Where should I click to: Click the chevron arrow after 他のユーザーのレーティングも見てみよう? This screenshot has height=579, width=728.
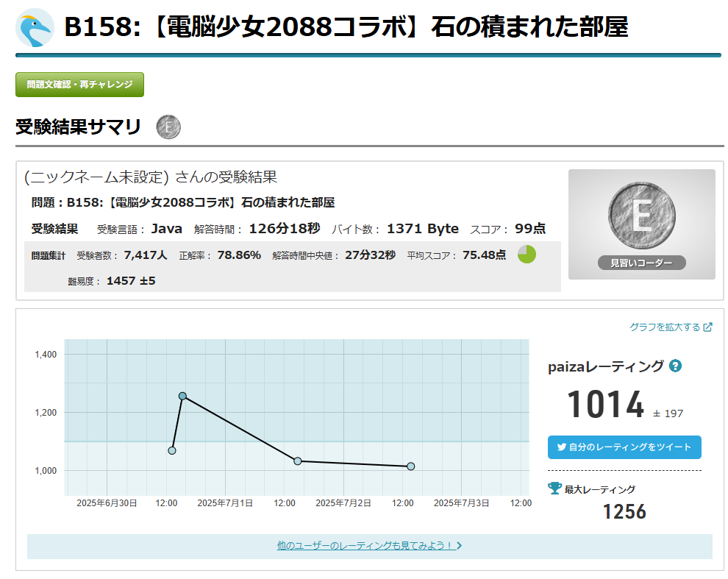click(460, 546)
